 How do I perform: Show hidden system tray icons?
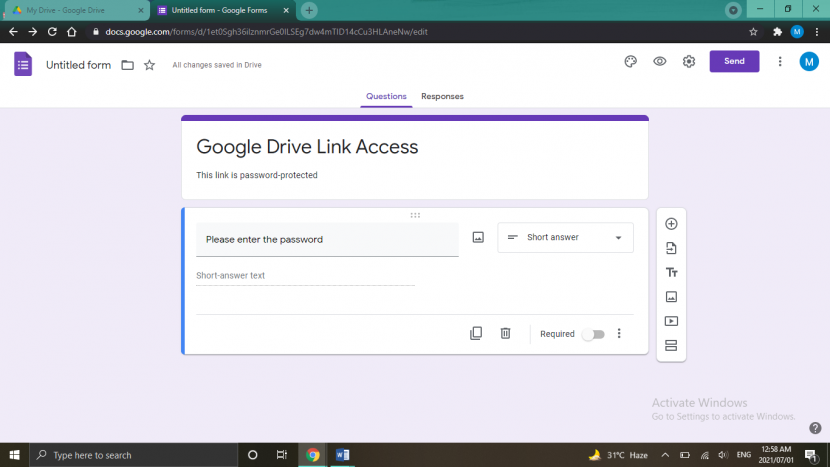click(x=665, y=455)
